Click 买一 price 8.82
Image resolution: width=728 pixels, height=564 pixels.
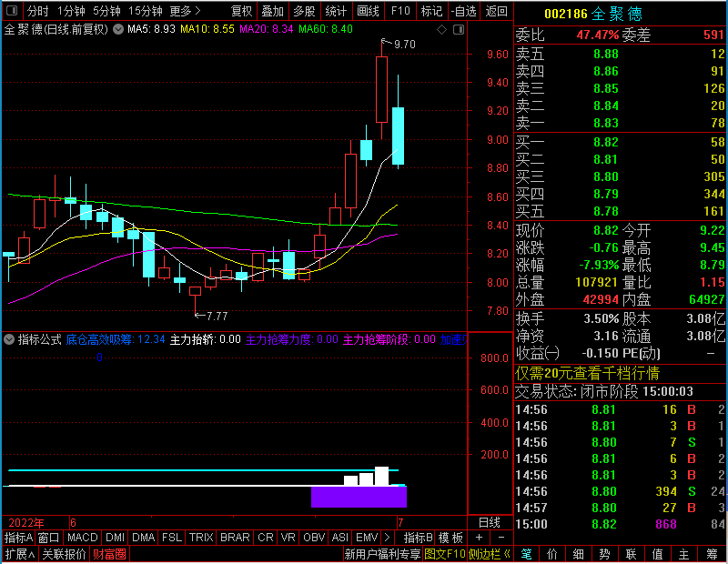coord(606,142)
